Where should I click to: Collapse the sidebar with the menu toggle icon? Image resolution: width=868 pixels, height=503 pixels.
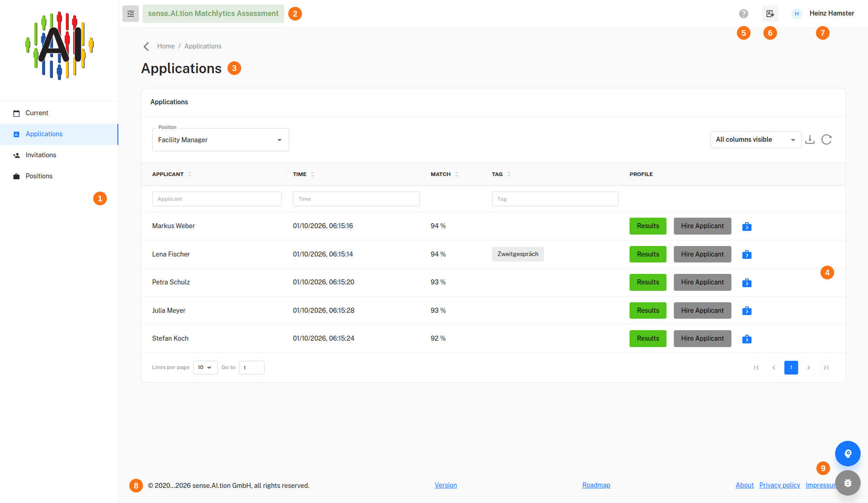pyautogui.click(x=131, y=14)
